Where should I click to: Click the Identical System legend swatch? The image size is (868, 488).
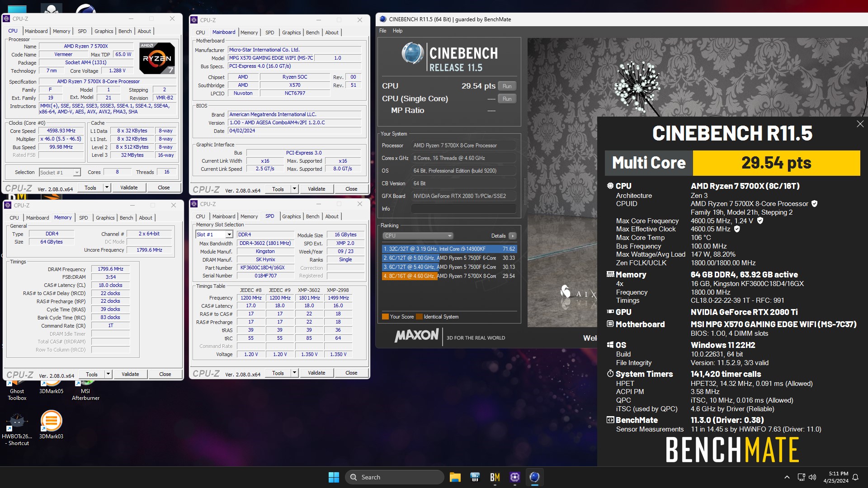(419, 317)
